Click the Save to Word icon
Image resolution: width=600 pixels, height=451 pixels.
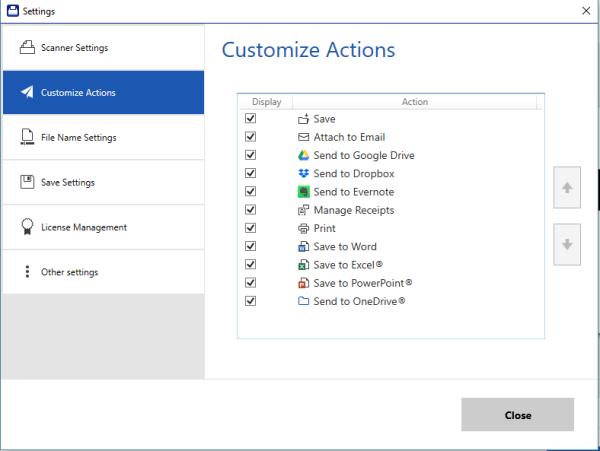click(304, 246)
